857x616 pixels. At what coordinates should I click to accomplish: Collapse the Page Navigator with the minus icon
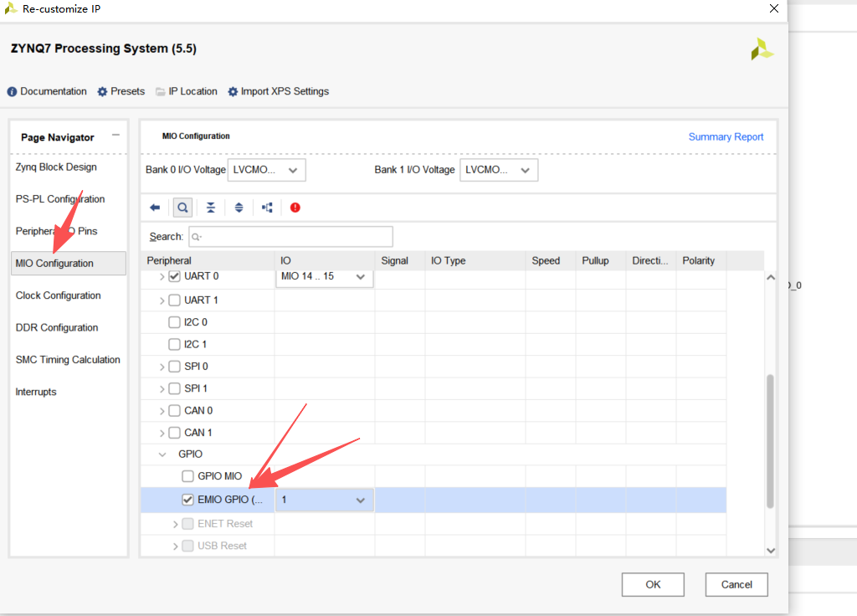[x=115, y=135]
